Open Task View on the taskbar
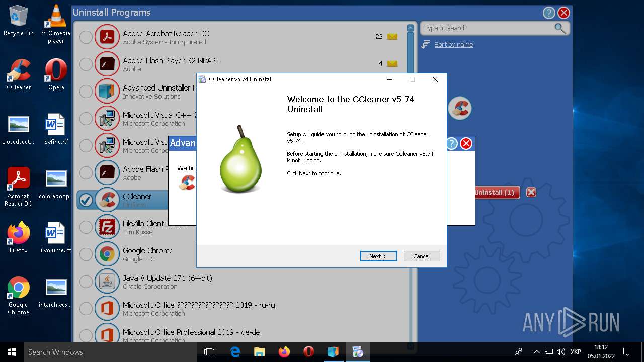This screenshot has height=362, width=644. pos(209,352)
